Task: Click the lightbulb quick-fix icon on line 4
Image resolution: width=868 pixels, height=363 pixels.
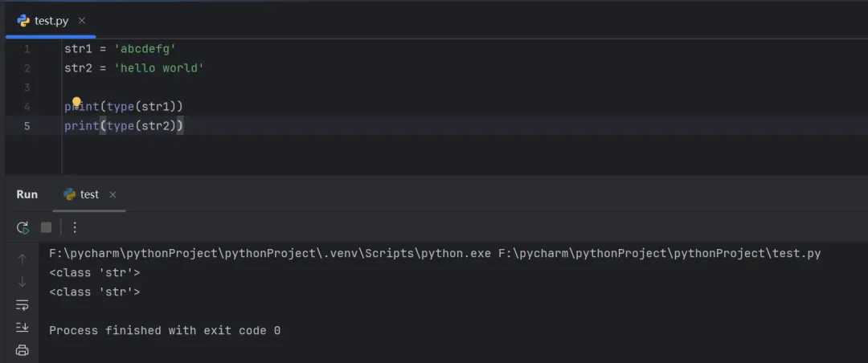Action: (77, 102)
